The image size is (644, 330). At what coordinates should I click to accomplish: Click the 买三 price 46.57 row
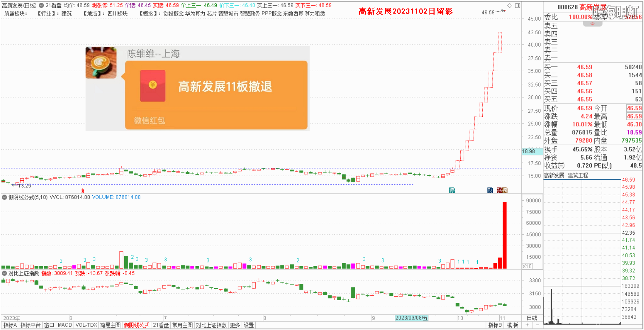coord(593,83)
